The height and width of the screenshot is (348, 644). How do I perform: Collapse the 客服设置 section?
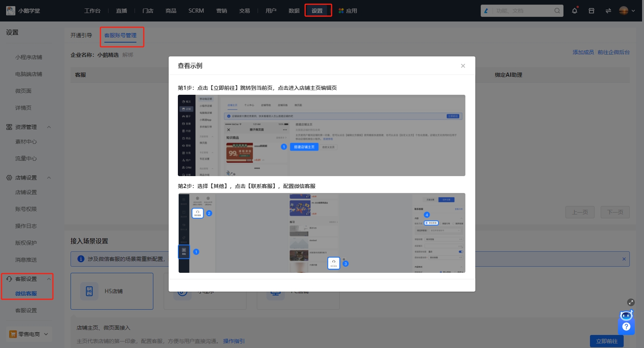tap(49, 279)
